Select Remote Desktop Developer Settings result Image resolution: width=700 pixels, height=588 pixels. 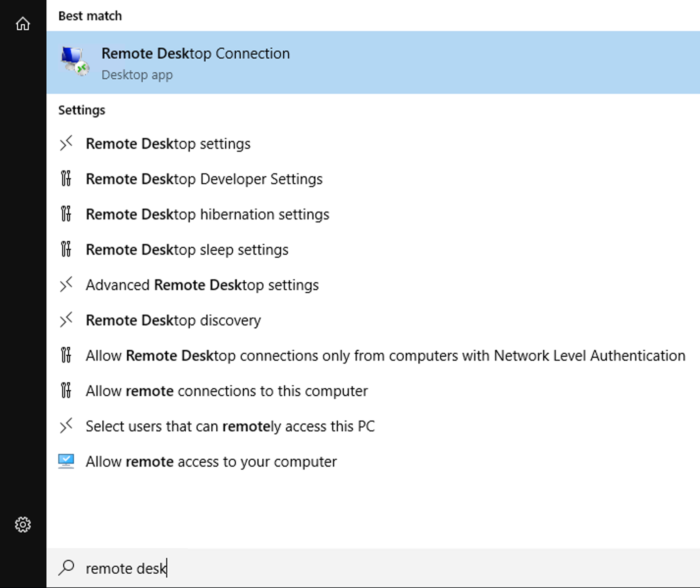(204, 179)
